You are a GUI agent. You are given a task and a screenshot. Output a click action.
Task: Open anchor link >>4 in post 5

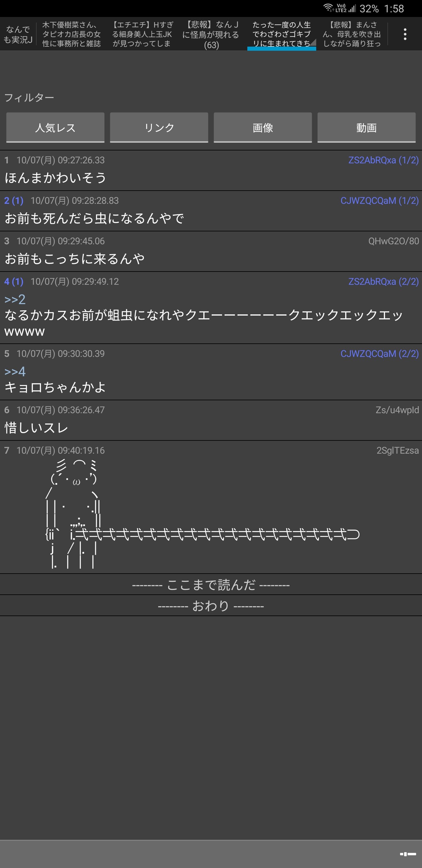pos(15,371)
